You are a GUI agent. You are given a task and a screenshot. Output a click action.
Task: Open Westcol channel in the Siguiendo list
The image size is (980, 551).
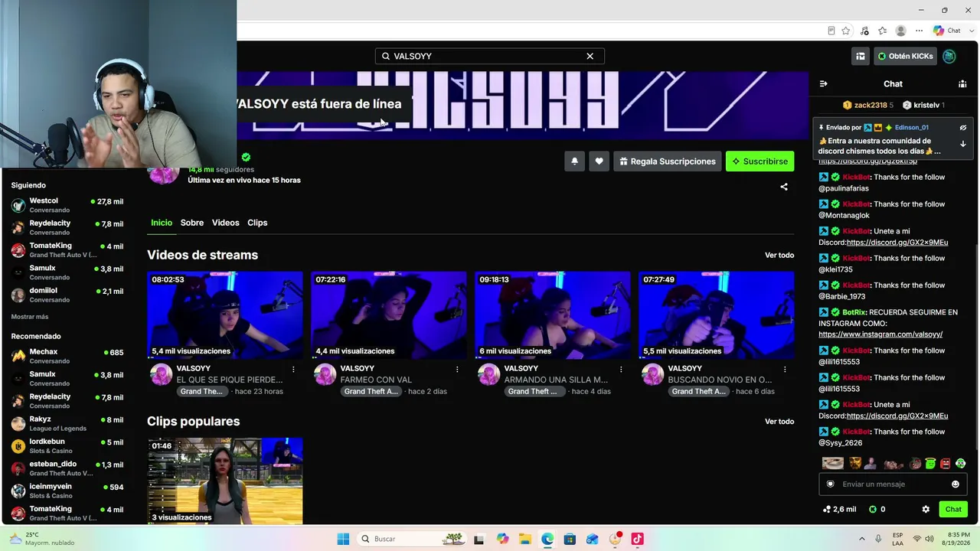(x=67, y=205)
